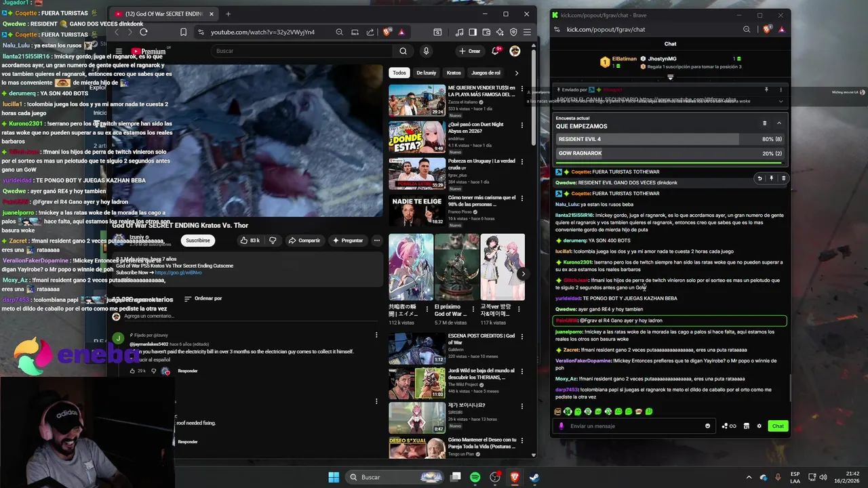Start YouTube voice search microphone
The width and height of the screenshot is (868, 488).
tap(426, 51)
